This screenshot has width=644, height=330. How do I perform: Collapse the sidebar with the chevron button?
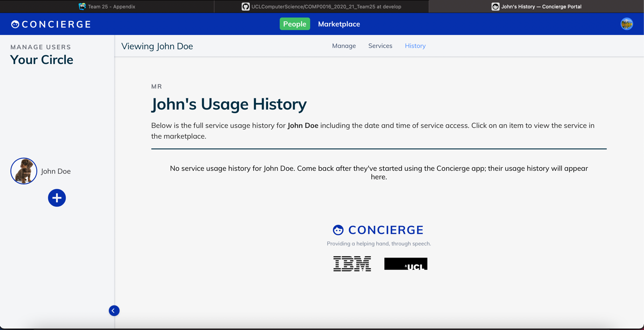point(114,311)
